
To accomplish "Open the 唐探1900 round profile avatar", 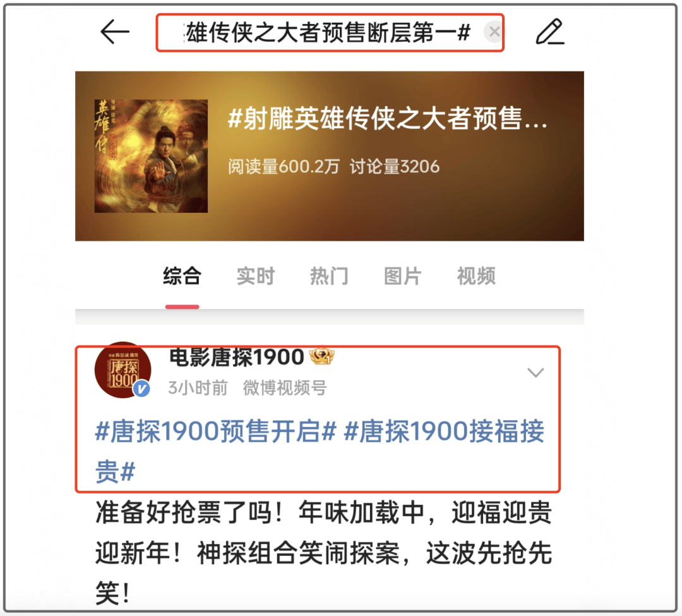I will click(x=123, y=370).
